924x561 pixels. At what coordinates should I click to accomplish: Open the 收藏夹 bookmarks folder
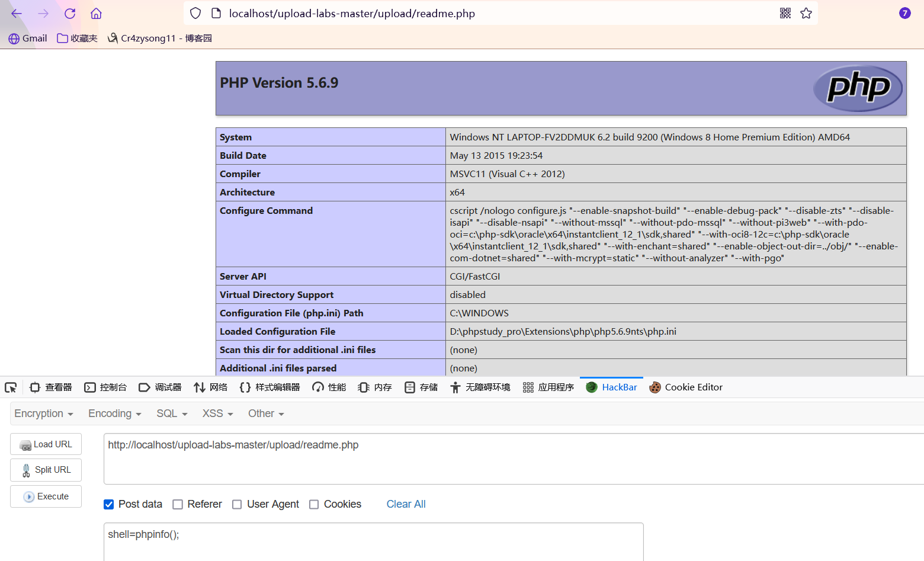click(x=77, y=39)
